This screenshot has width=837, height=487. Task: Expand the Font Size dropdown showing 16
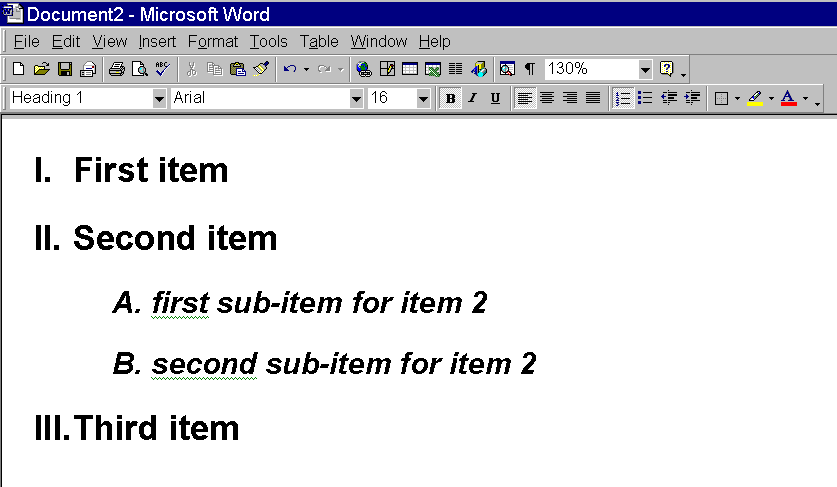423,98
